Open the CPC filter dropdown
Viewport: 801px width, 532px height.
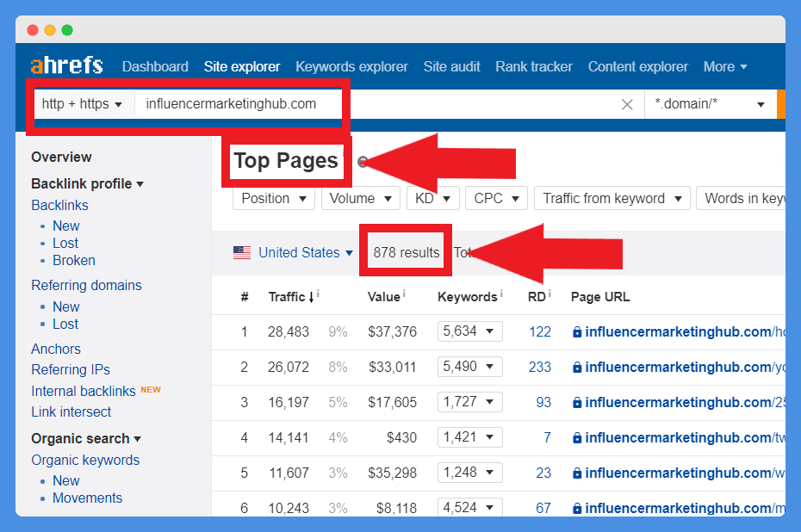pyautogui.click(x=497, y=198)
